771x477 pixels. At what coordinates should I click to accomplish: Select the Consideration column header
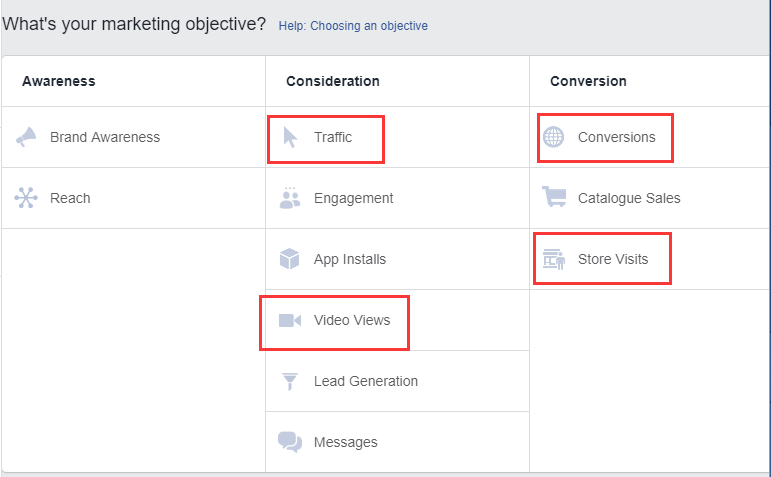pos(333,81)
